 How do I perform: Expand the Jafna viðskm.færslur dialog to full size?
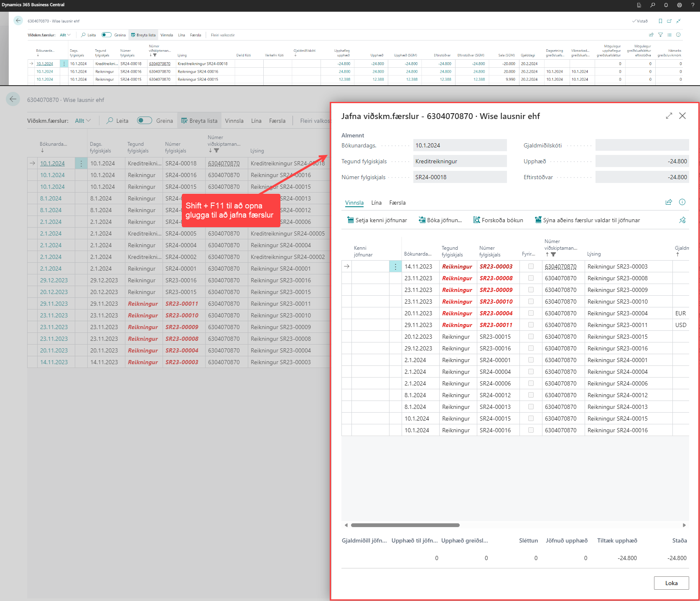669,116
